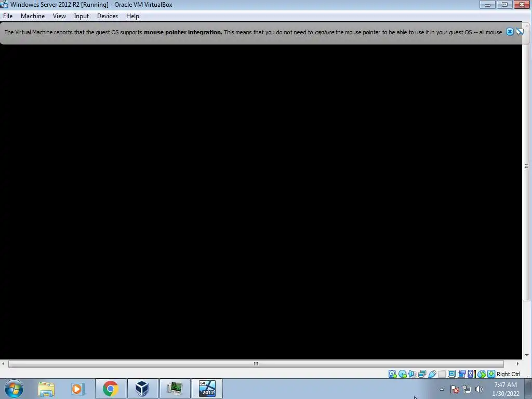532x399 pixels.
Task: Click the Show desktop strip
Action: coord(528,389)
